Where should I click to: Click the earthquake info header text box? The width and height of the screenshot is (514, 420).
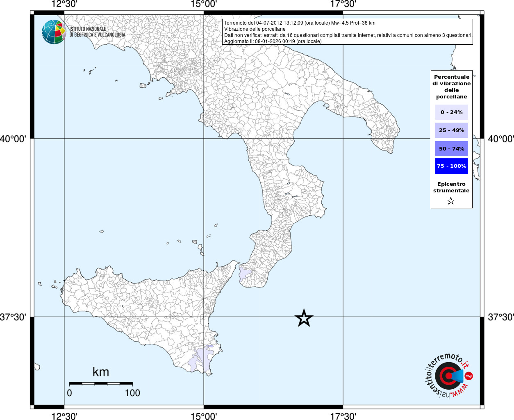[348, 32]
